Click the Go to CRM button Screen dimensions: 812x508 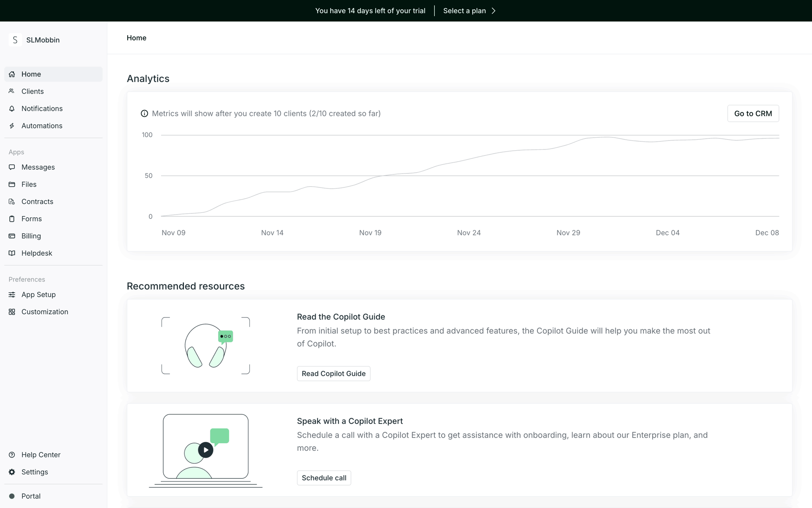point(753,113)
